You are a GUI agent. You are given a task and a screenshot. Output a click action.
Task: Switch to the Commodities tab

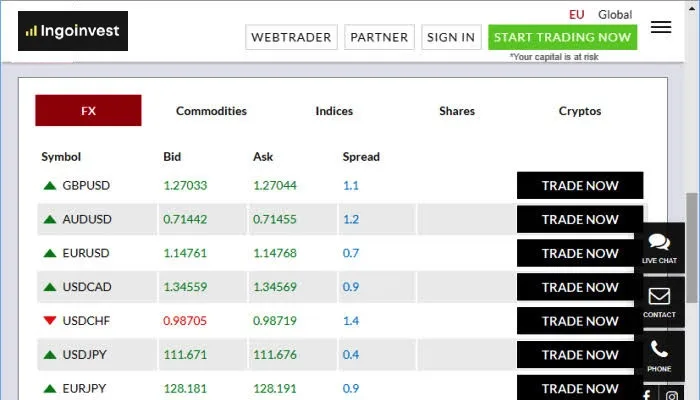click(x=211, y=111)
